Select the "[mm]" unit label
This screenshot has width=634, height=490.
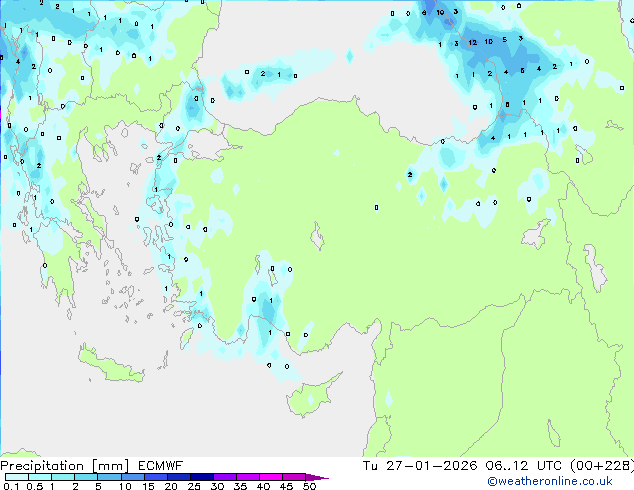pyautogui.click(x=110, y=466)
